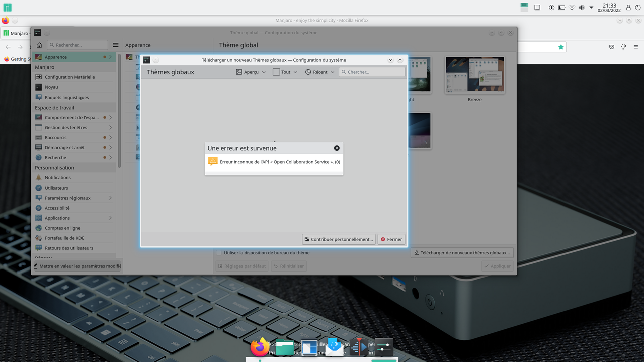Expand Paramètres régionaux chevron

pos(110,198)
